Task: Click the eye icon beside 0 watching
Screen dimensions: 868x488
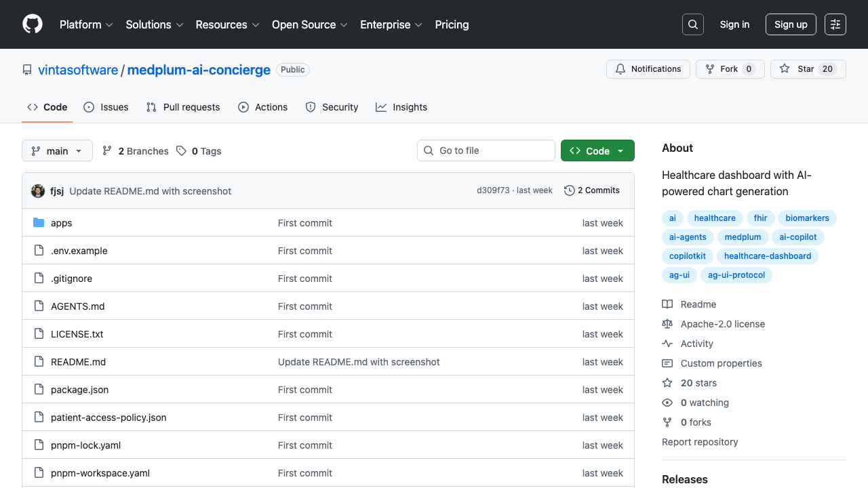Action: (667, 403)
